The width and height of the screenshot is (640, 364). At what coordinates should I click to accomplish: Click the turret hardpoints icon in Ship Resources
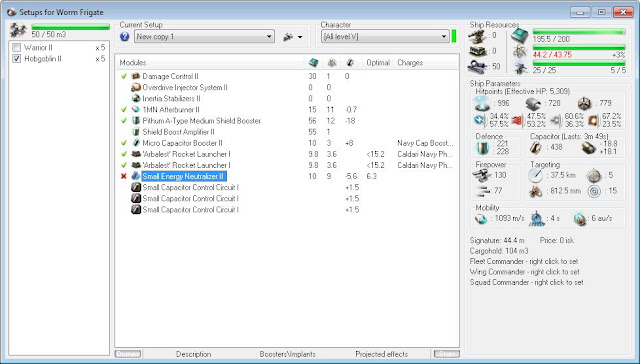point(477,36)
